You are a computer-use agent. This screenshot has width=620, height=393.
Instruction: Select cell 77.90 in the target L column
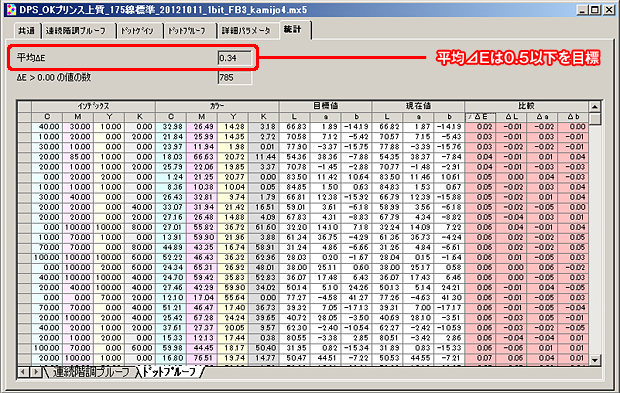click(295, 147)
